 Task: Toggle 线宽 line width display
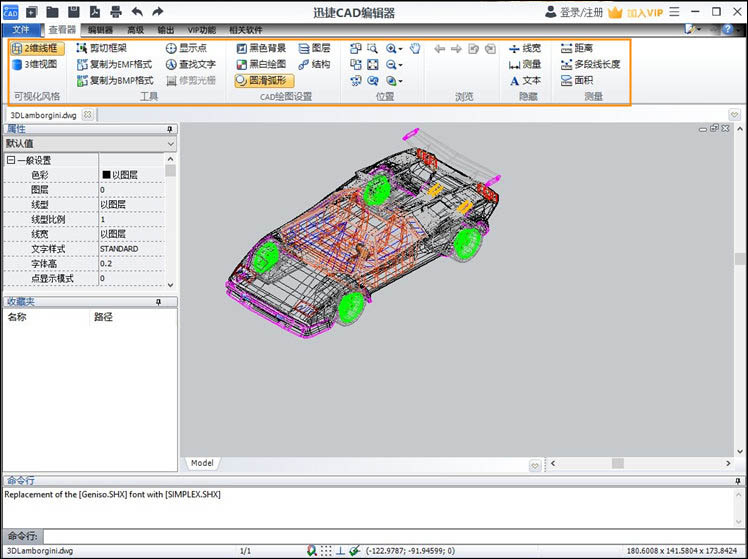(x=525, y=48)
